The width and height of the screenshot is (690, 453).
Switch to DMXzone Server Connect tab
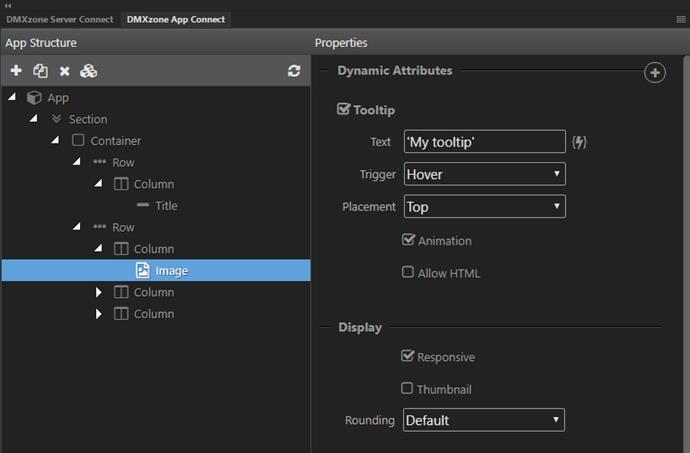click(60, 19)
